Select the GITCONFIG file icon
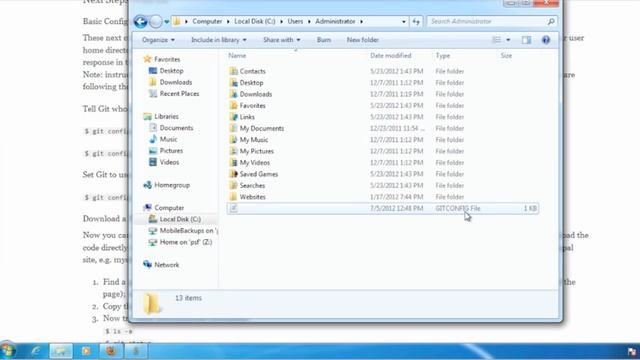The width and height of the screenshot is (640, 360). [x=233, y=208]
